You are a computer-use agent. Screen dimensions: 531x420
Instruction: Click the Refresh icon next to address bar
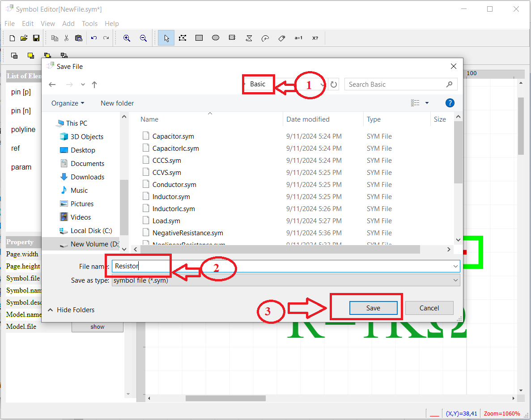334,85
